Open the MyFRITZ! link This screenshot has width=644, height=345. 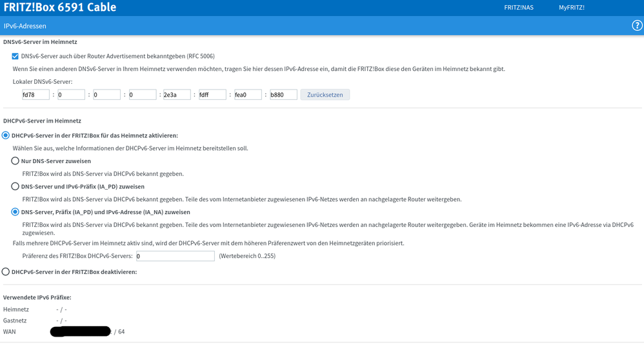pyautogui.click(x=571, y=7)
